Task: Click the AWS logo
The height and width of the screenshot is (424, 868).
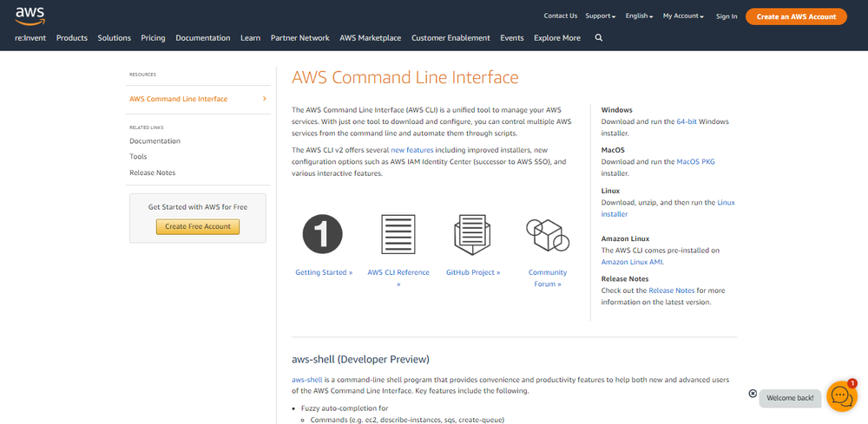Action: (30, 16)
